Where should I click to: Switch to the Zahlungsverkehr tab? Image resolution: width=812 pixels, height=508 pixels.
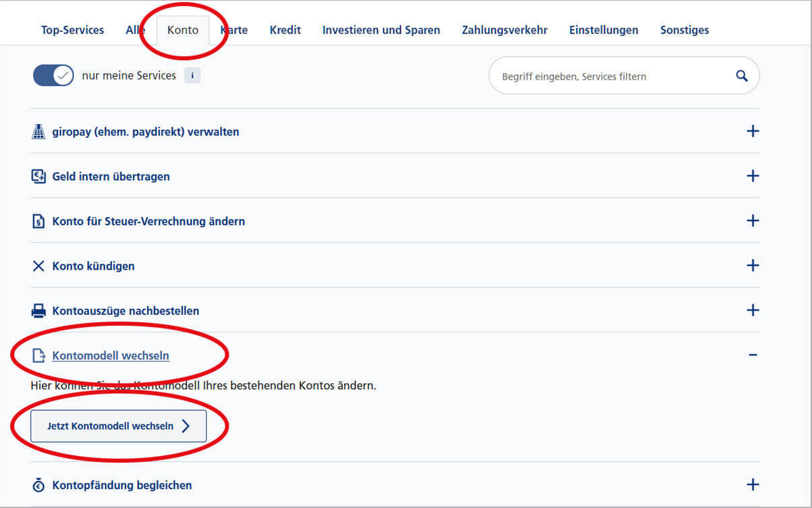tap(504, 30)
